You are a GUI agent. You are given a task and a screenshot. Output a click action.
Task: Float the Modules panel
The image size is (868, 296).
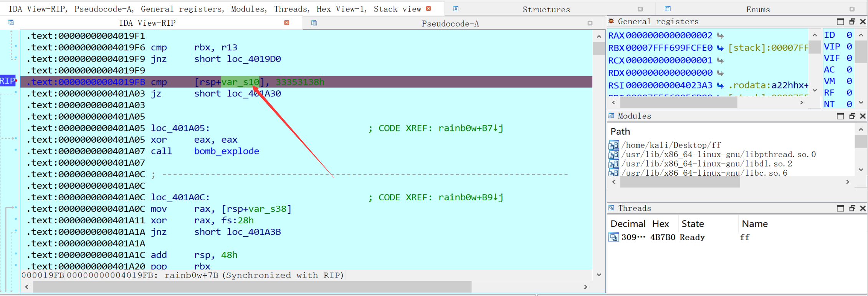[x=852, y=116]
